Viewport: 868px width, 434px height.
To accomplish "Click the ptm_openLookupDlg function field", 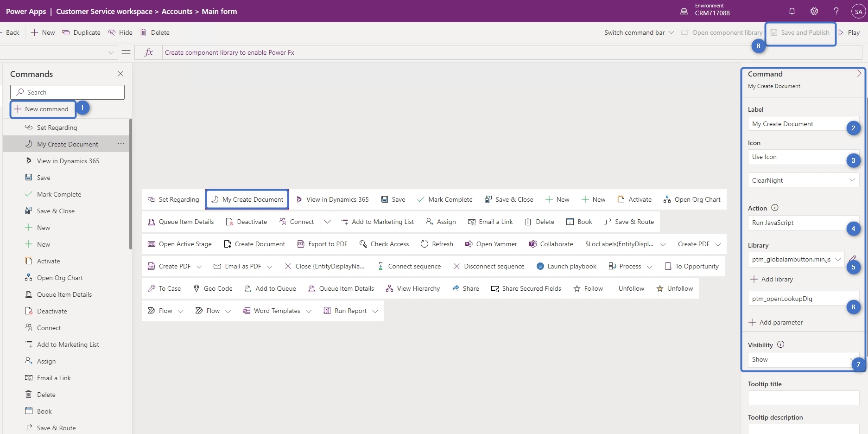I will tap(804, 299).
